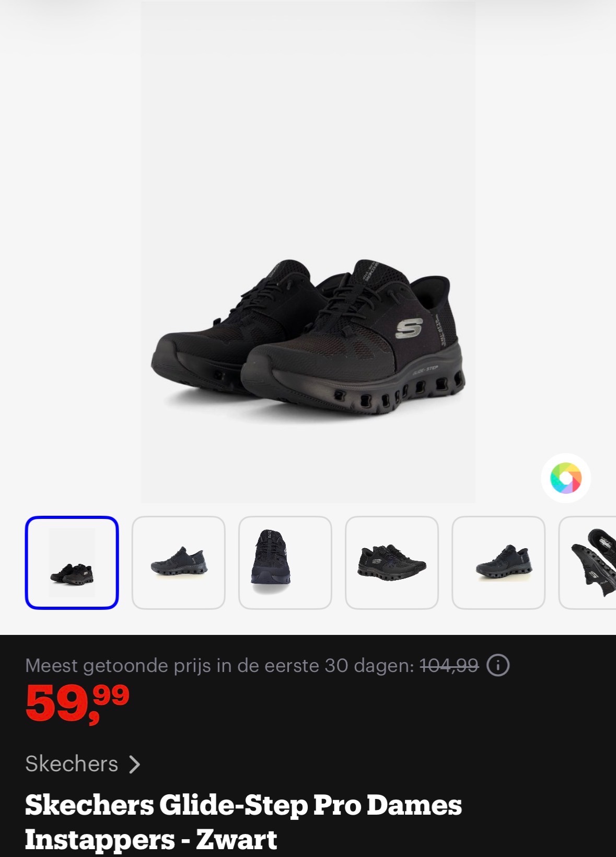616x857 pixels.
Task: Show the shoe soles thumbnail
Action: [x=588, y=563]
